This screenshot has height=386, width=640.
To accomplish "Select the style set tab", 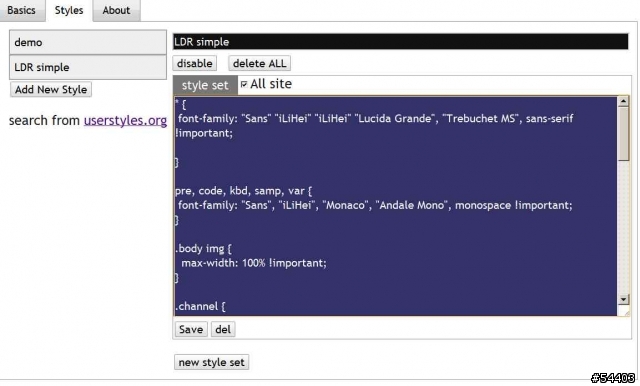I will [x=205, y=85].
